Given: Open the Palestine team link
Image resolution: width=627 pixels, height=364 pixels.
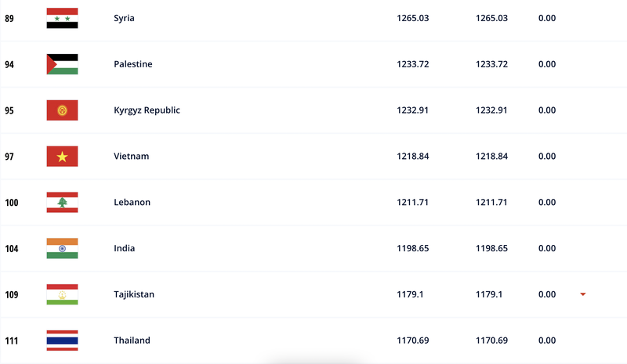Looking at the screenshot, I should pos(132,64).
